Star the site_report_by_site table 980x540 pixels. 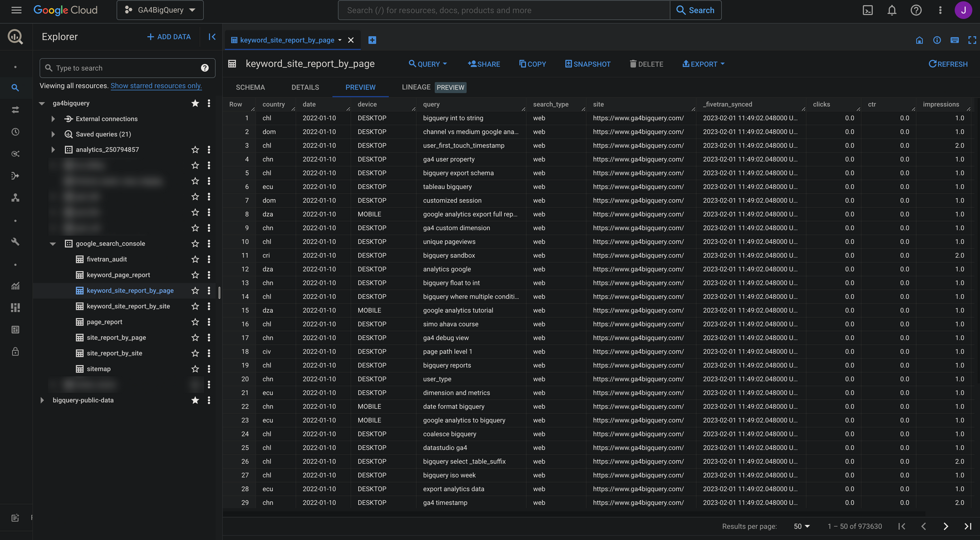click(195, 353)
